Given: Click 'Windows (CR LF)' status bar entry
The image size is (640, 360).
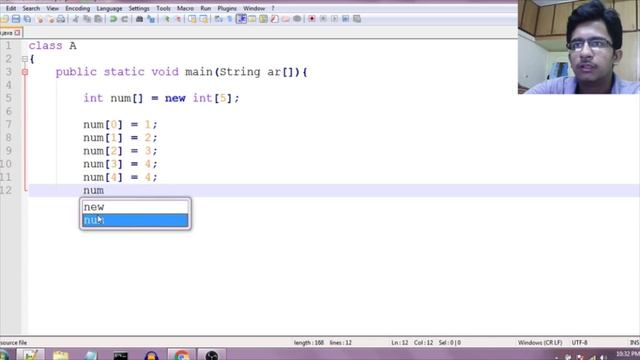Looking at the screenshot, I should pyautogui.click(x=540, y=342).
